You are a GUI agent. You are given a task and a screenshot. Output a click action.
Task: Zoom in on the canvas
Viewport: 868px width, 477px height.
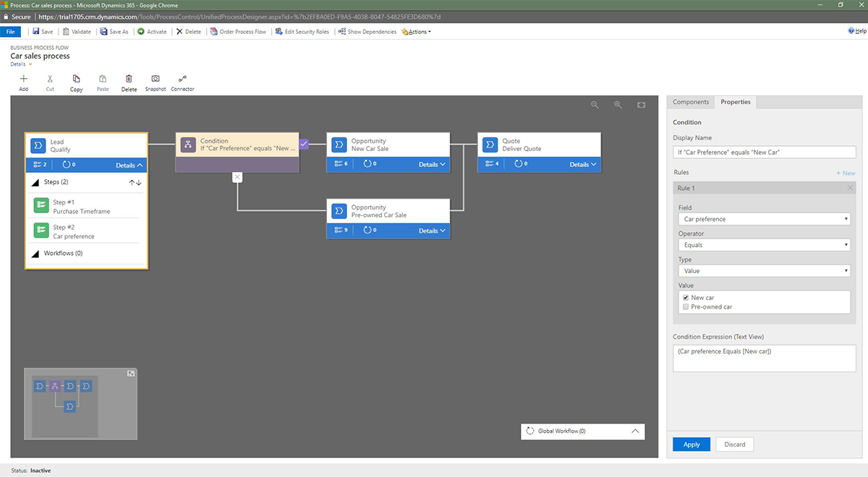(x=618, y=105)
